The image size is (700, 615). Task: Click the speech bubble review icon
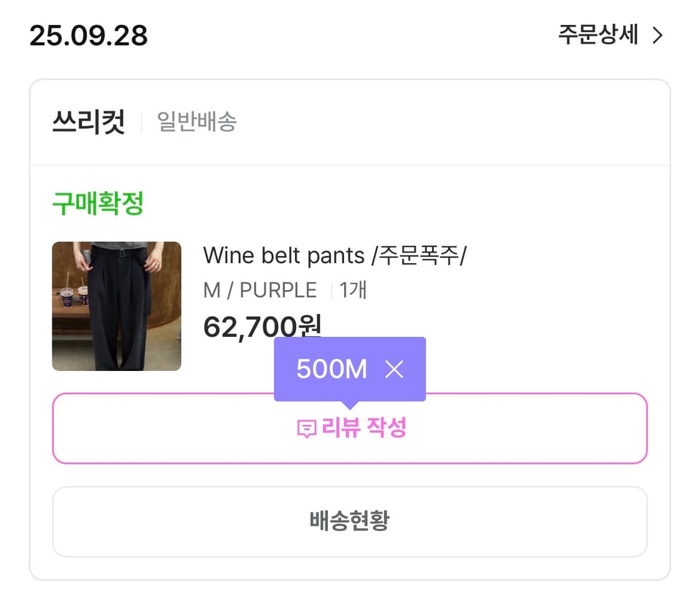click(306, 429)
